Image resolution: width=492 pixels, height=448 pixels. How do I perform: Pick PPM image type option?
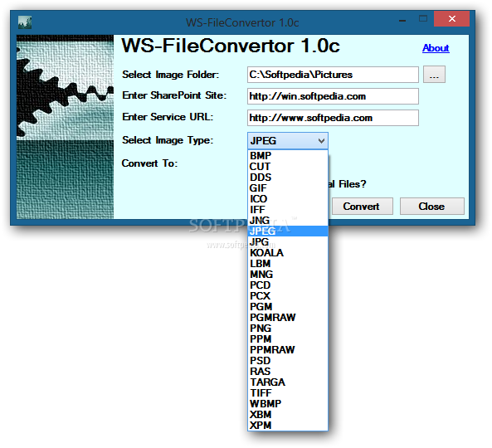click(288, 339)
